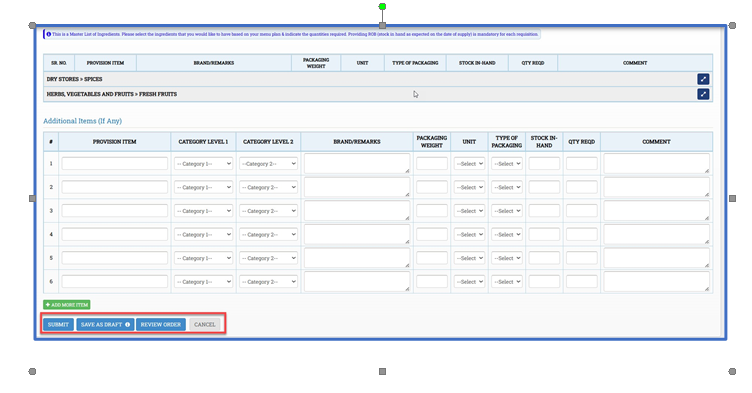Click the top-right selection handle of the image
The height and width of the screenshot is (393, 752).
(732, 25)
